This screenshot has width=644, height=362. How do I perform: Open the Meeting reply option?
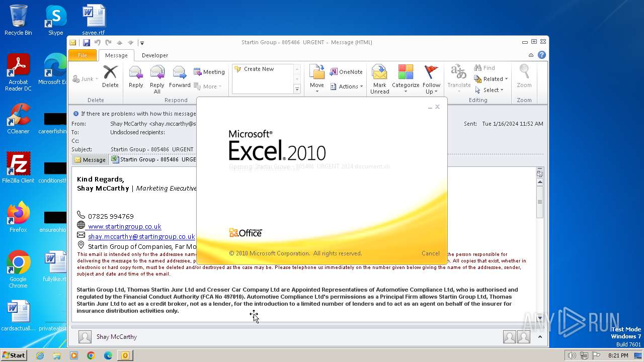tap(209, 72)
